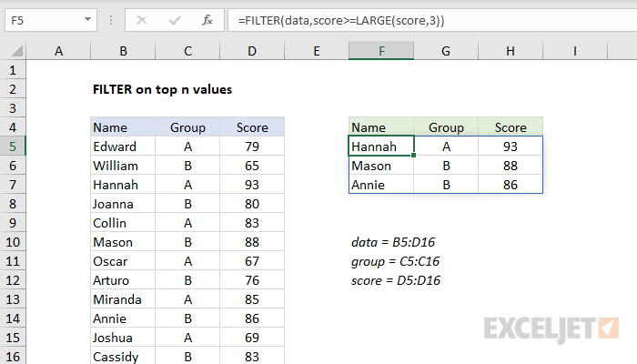Image resolution: width=637 pixels, height=364 pixels.
Task: Select Hannah cell in column B
Action: [x=123, y=185]
